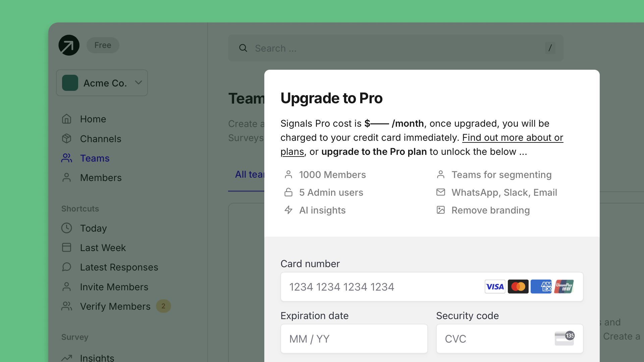Click the search magnifier icon
644x362 pixels.
(x=243, y=48)
